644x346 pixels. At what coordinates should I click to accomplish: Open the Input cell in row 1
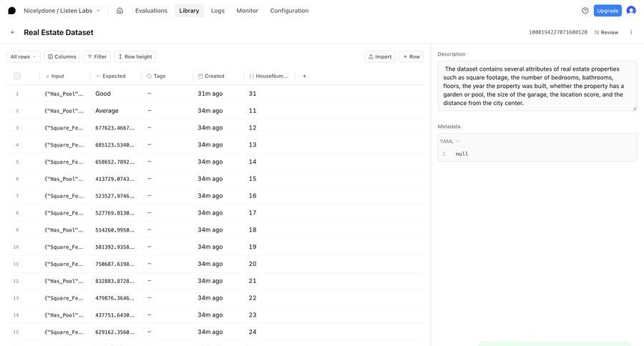pyautogui.click(x=64, y=94)
